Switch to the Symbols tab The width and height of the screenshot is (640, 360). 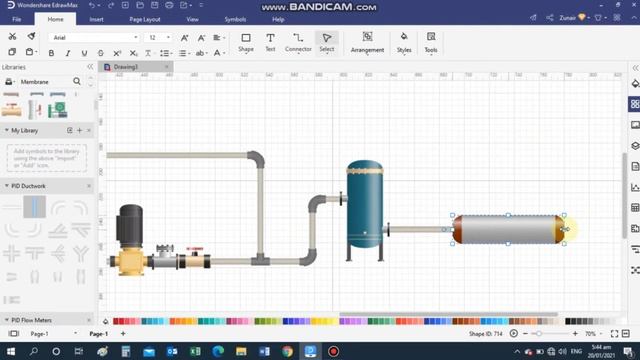click(235, 19)
